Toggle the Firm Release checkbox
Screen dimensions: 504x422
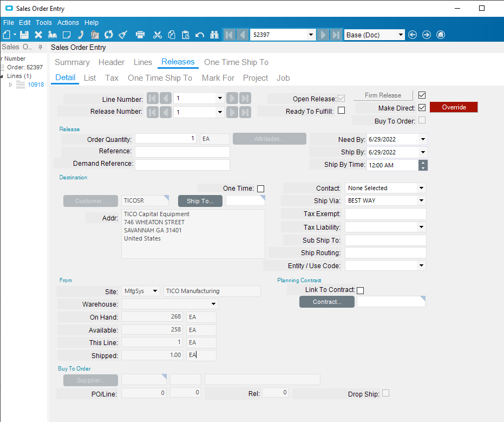tap(422, 95)
